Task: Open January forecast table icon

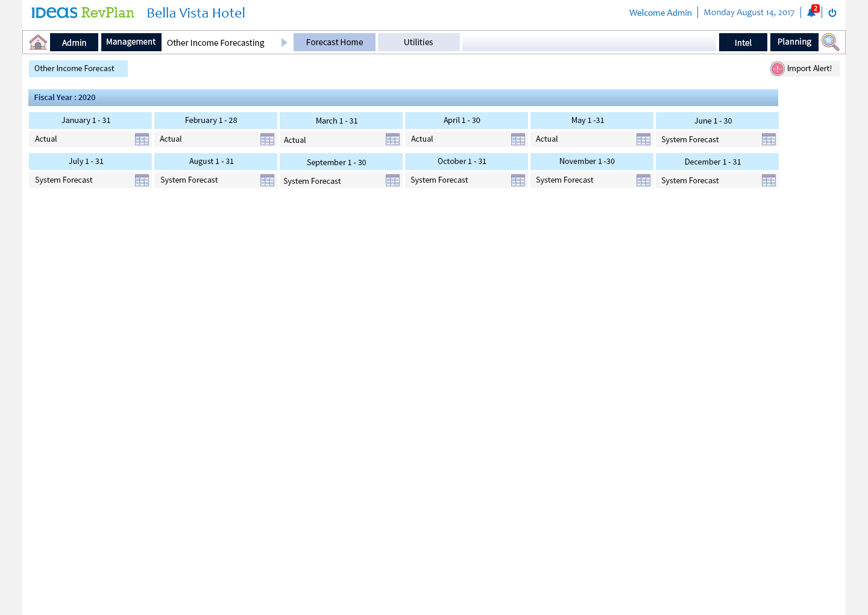Action: click(142, 139)
